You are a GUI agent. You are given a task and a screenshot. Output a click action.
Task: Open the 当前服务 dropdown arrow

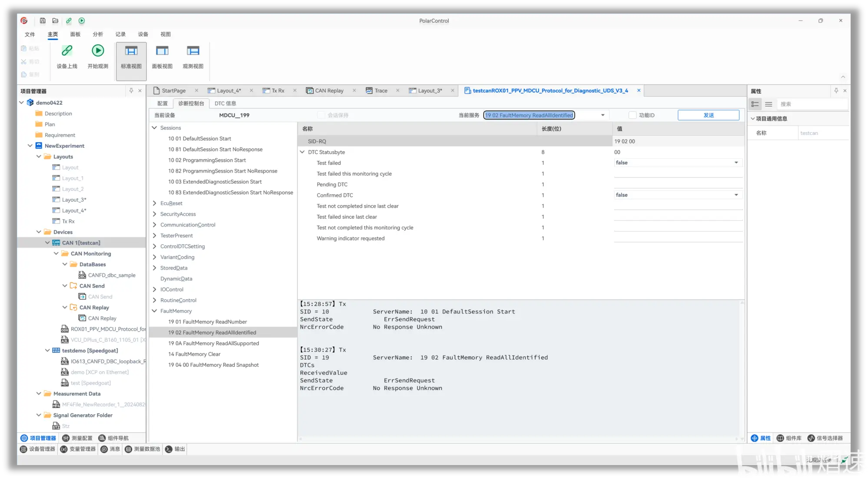(x=603, y=115)
